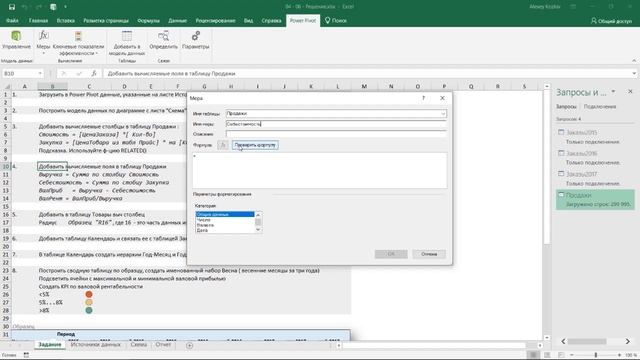Click the fx button in Мера dialog
Viewport: 640px width, 360px height.
point(222,145)
